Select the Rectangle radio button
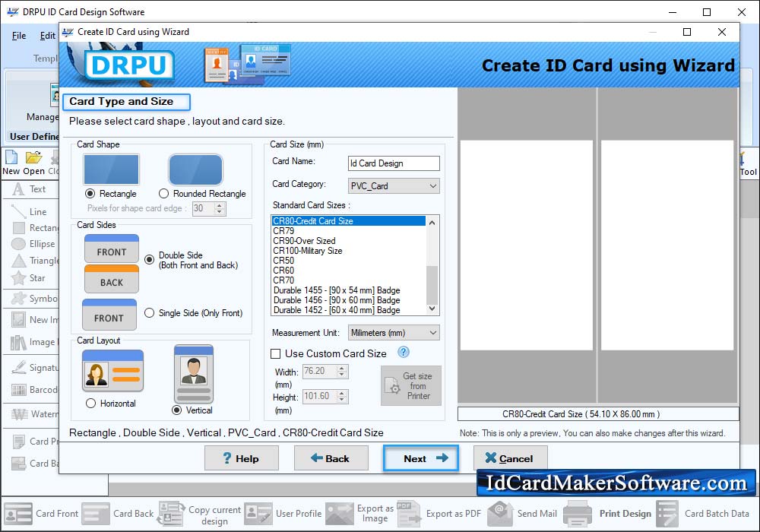The image size is (760, 532). pos(90,194)
